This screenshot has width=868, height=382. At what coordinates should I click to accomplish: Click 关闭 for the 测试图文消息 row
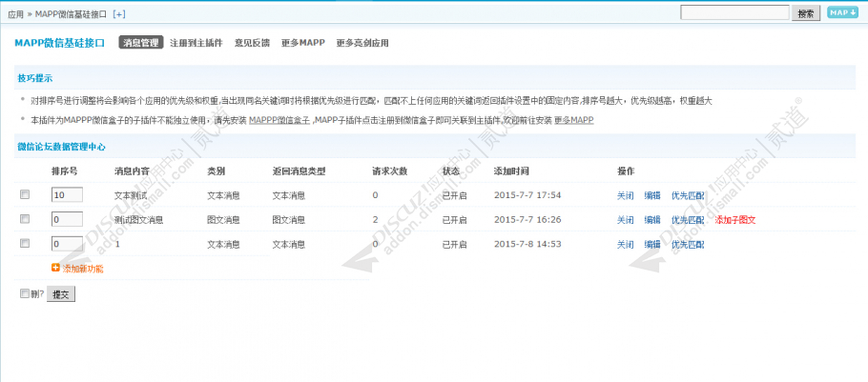click(x=625, y=219)
